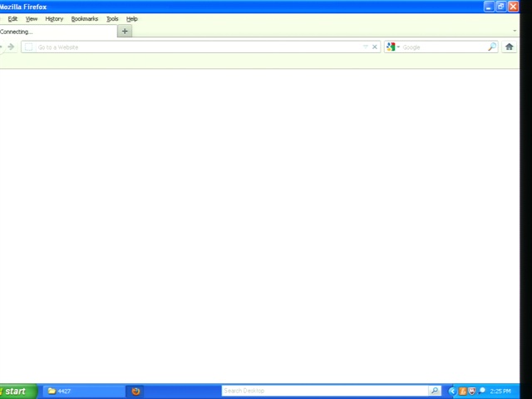Stop loading with the X button

click(375, 47)
